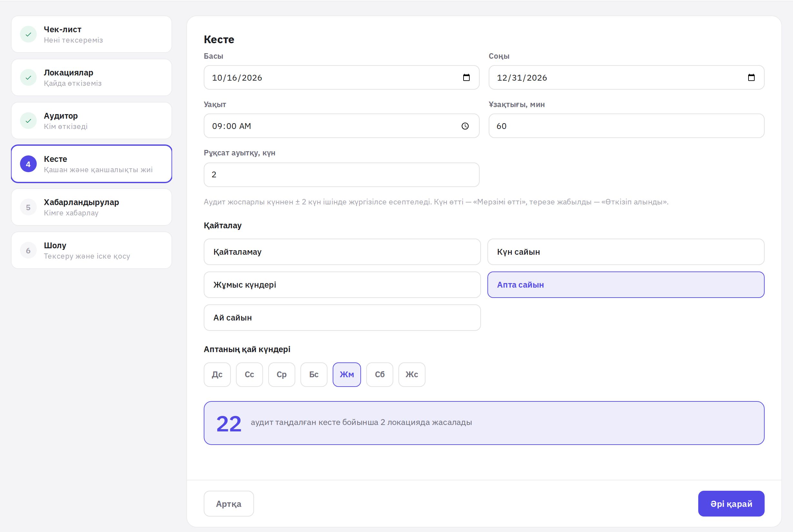The width and height of the screenshot is (793, 532).
Task: Click the step 6 circle badge
Action: (28, 251)
